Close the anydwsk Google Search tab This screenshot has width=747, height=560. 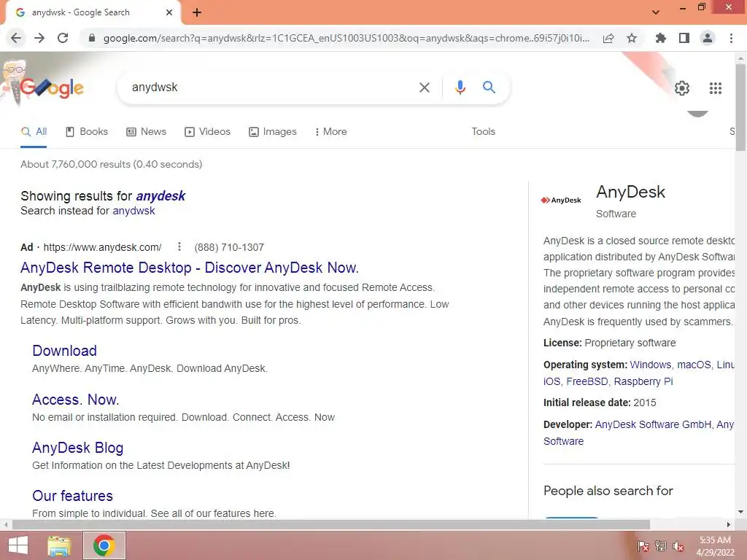pos(169,12)
